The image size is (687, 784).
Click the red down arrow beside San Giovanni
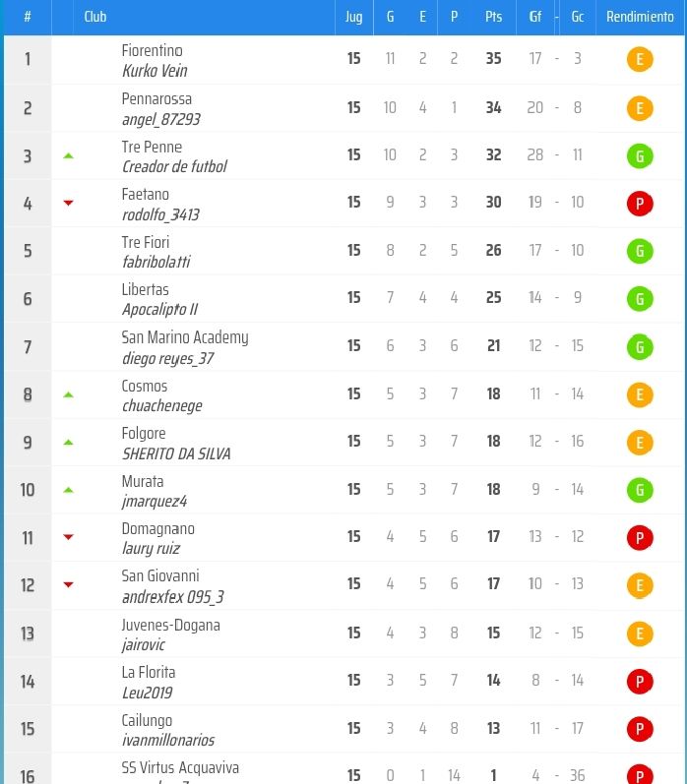(69, 584)
